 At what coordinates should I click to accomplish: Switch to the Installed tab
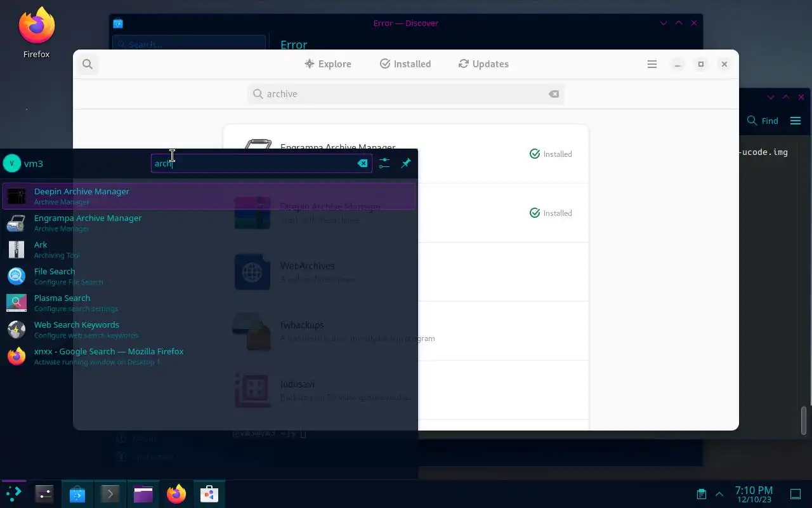coord(405,64)
